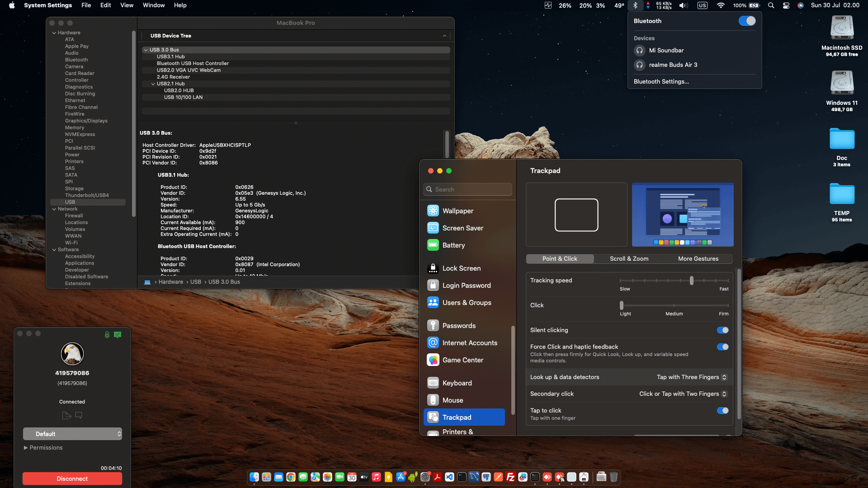Image resolution: width=868 pixels, height=488 pixels.
Task: Open Mouse settings pane
Action: tap(464, 400)
